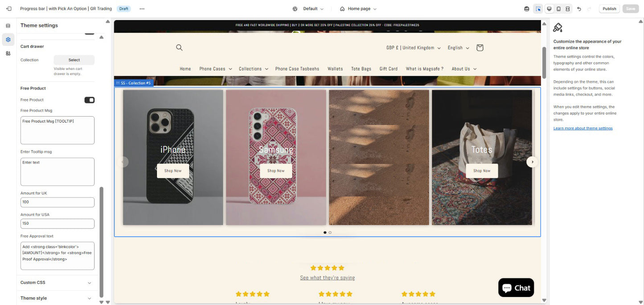The height and width of the screenshot is (305, 644).
Task: Open the About Us navigation menu
Action: tap(464, 69)
